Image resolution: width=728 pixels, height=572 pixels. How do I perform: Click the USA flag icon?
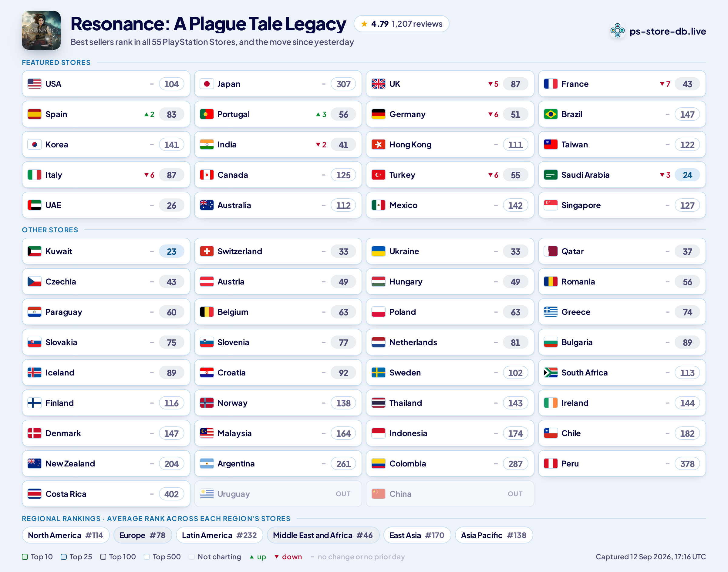tap(35, 84)
